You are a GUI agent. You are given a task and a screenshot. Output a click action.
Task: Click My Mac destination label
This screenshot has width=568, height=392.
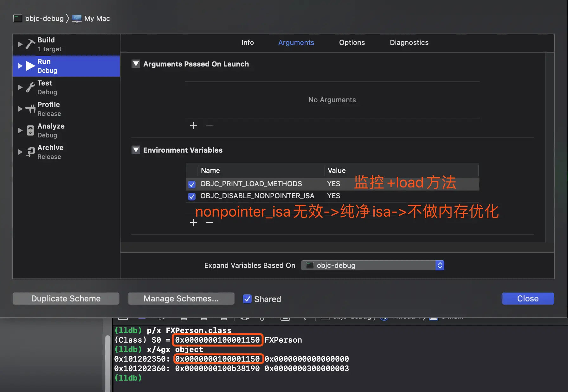[97, 18]
